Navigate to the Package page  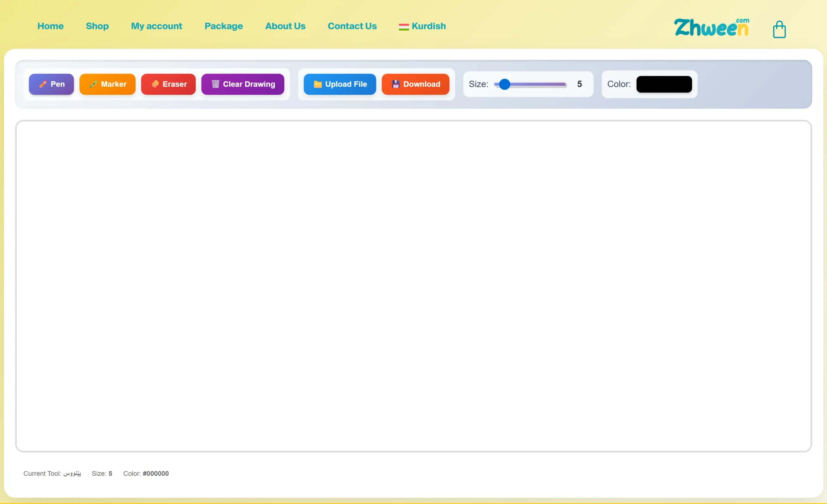(x=223, y=26)
